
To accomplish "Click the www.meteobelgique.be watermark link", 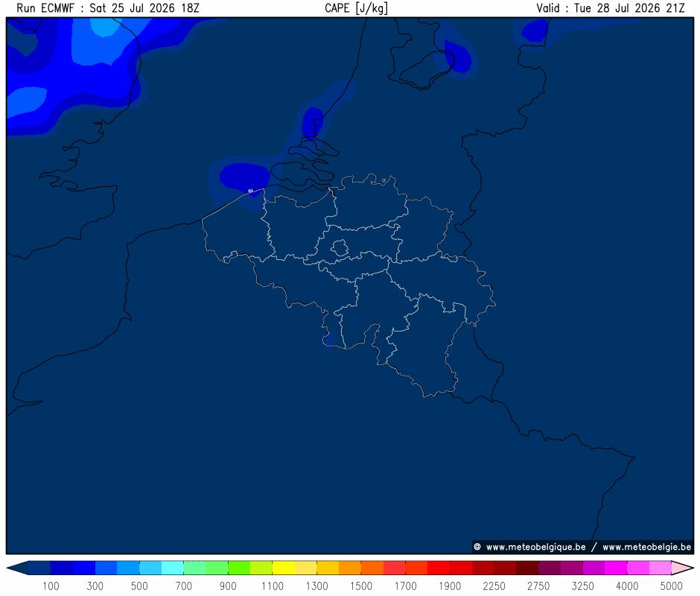I will click(535, 547).
